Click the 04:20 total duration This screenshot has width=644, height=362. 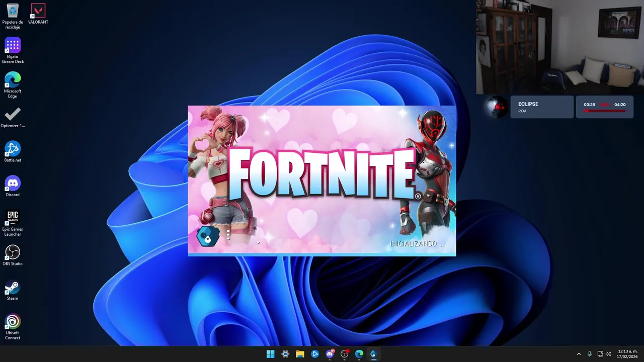click(x=620, y=105)
